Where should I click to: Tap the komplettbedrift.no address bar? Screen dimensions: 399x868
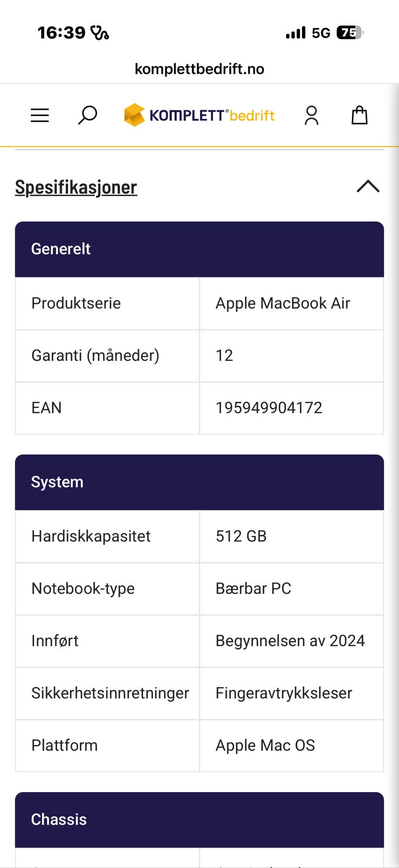(200, 69)
